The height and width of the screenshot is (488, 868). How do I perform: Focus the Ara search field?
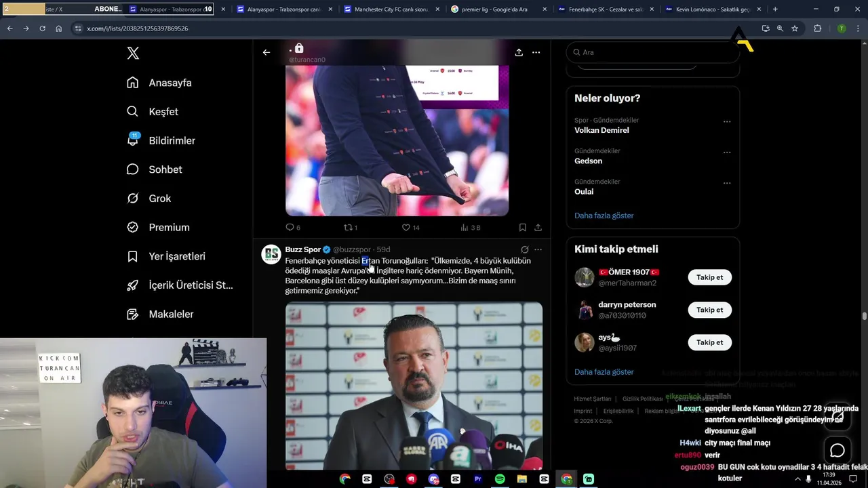(652, 52)
